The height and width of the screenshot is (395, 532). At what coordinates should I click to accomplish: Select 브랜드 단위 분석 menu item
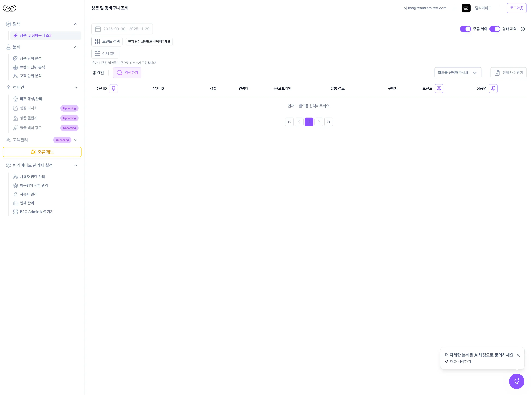tap(32, 67)
